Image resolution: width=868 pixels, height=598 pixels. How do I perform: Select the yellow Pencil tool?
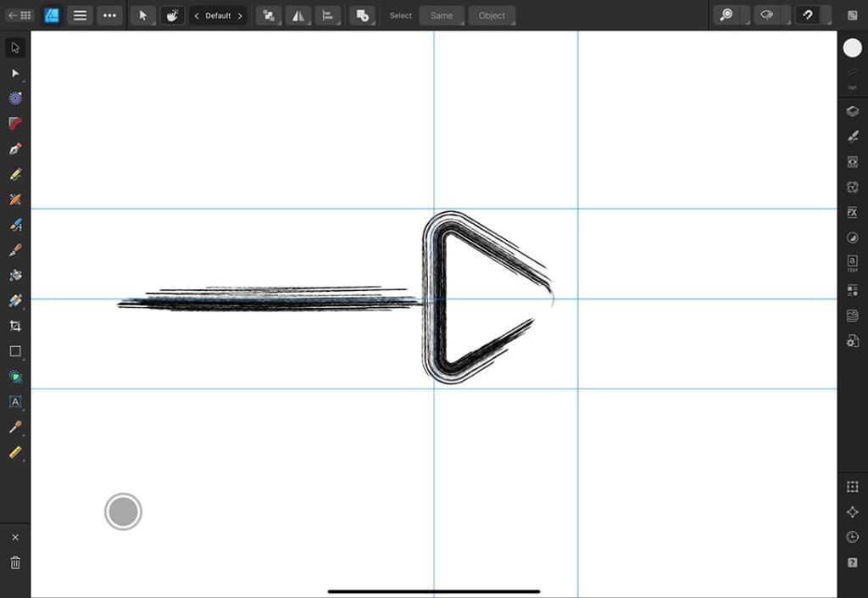point(15,175)
